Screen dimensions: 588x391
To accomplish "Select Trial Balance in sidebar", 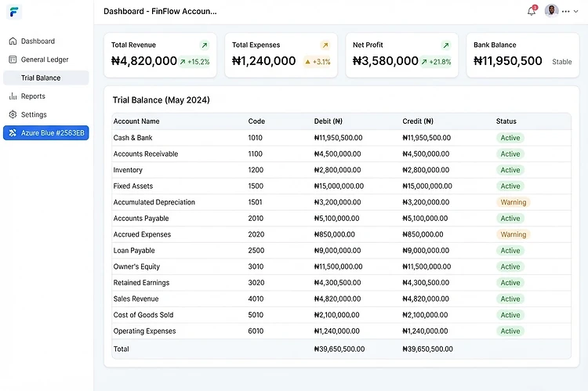I will tap(46, 78).
